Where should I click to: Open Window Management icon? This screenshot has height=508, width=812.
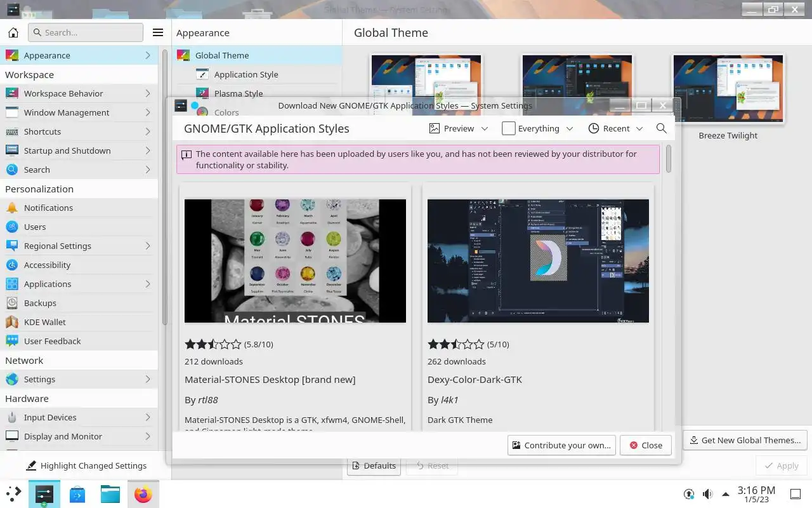pyautogui.click(x=12, y=112)
